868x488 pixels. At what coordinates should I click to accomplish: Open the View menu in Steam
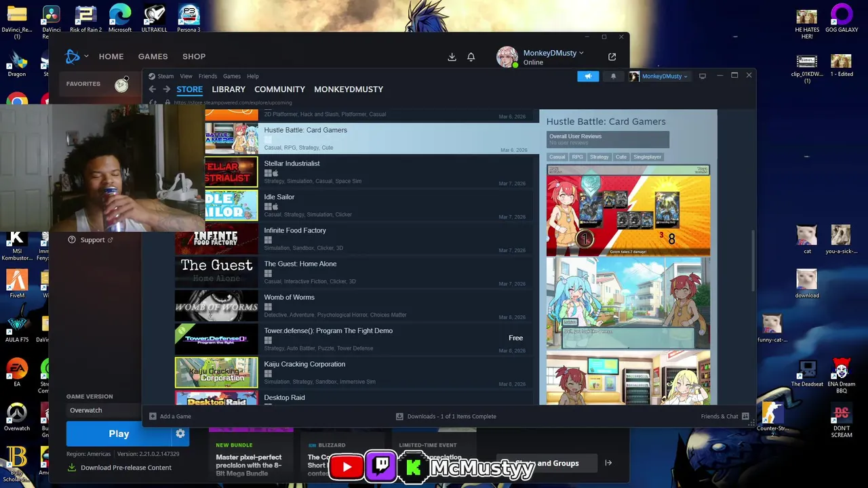186,76
